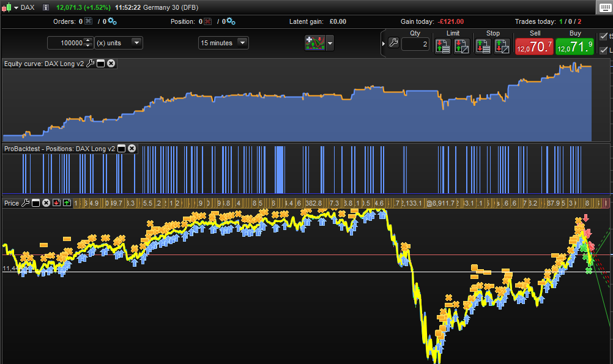The height and width of the screenshot is (364, 613).
Task: Open the (x) units dropdown
Action: (119, 43)
